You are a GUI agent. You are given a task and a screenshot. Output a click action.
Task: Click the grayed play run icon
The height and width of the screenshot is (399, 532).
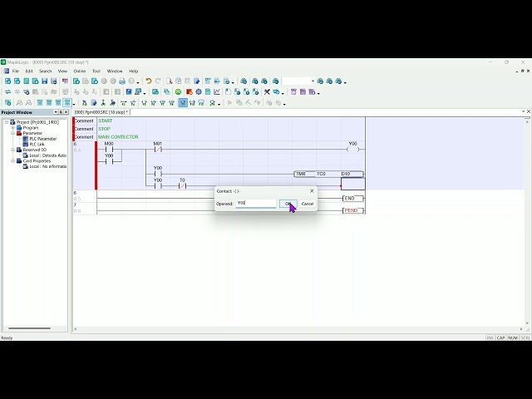click(x=229, y=103)
